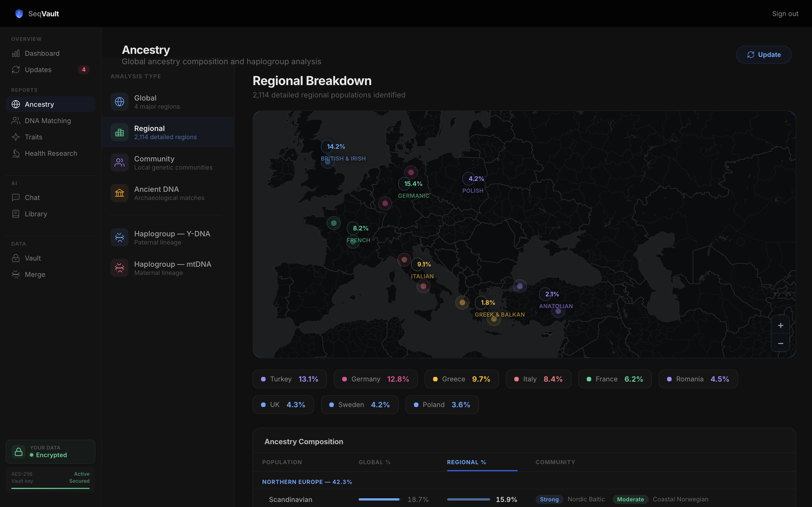
Task: Select the Global analysis globe icon
Action: click(120, 102)
